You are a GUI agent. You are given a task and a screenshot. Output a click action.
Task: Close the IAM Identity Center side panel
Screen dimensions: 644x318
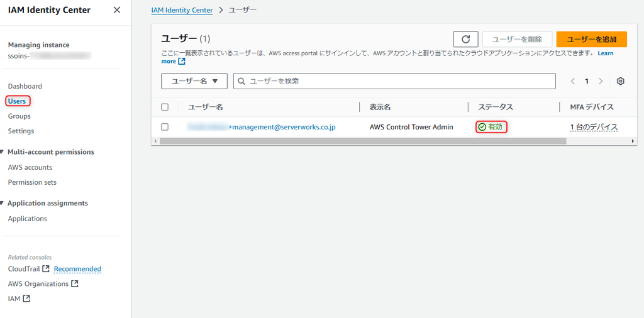pos(117,10)
